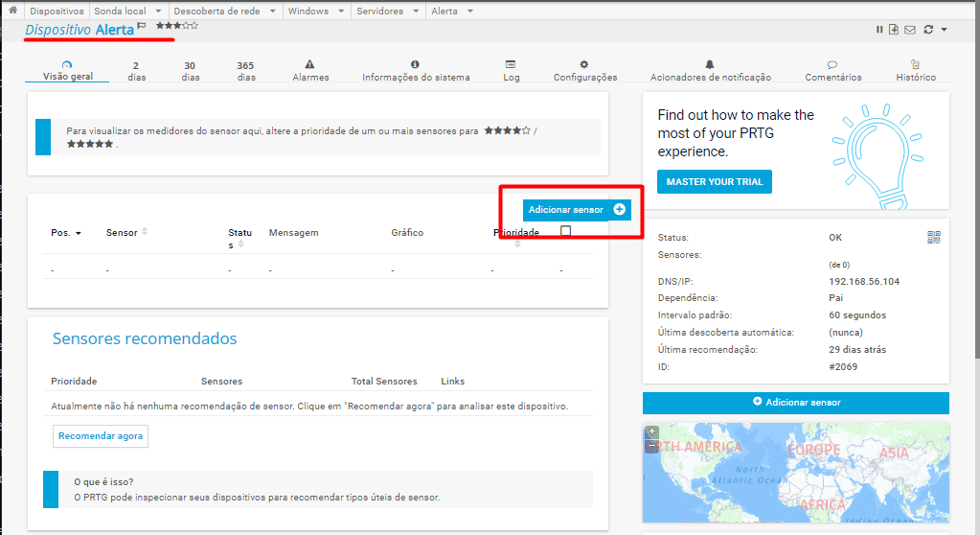The width and height of the screenshot is (980, 535).
Task: Expand the Windows breadcrumb dropdown arrow
Action: pyautogui.click(x=341, y=12)
